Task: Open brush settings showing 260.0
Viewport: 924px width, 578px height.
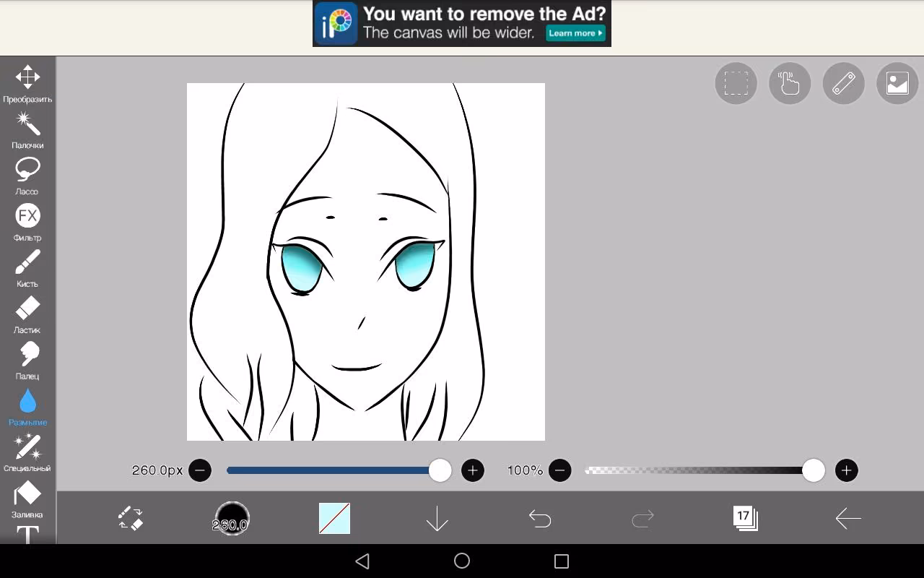Action: click(232, 518)
